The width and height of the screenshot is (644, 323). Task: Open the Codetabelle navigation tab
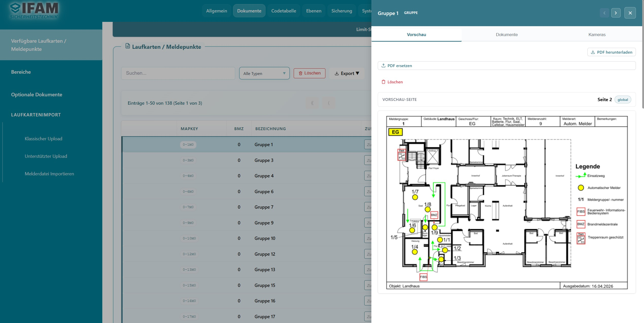point(284,11)
